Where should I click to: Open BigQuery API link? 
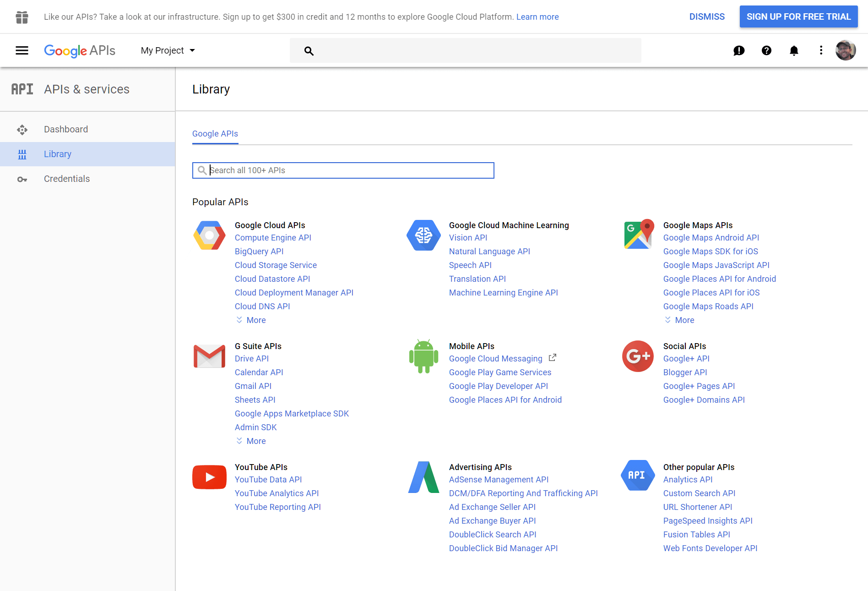[x=259, y=252]
